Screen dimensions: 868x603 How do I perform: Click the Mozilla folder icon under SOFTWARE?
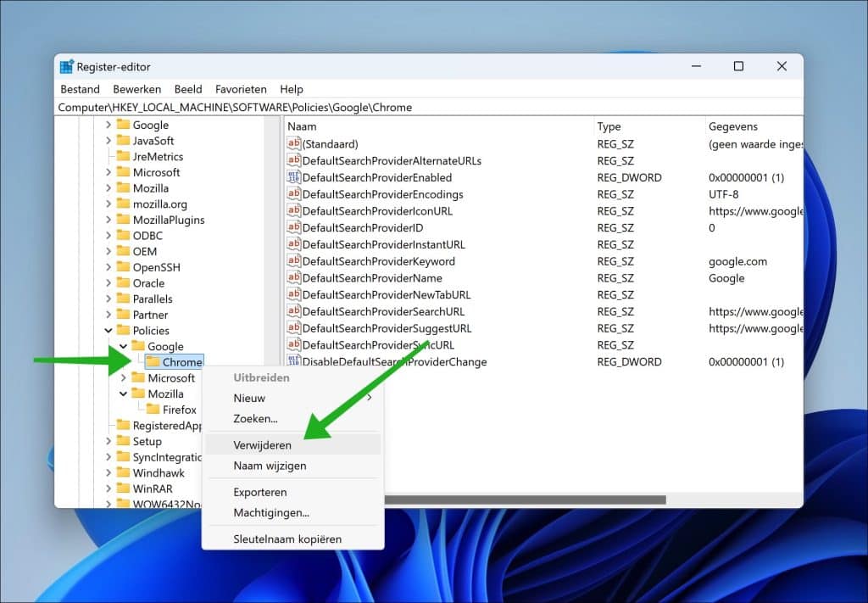[123, 187]
